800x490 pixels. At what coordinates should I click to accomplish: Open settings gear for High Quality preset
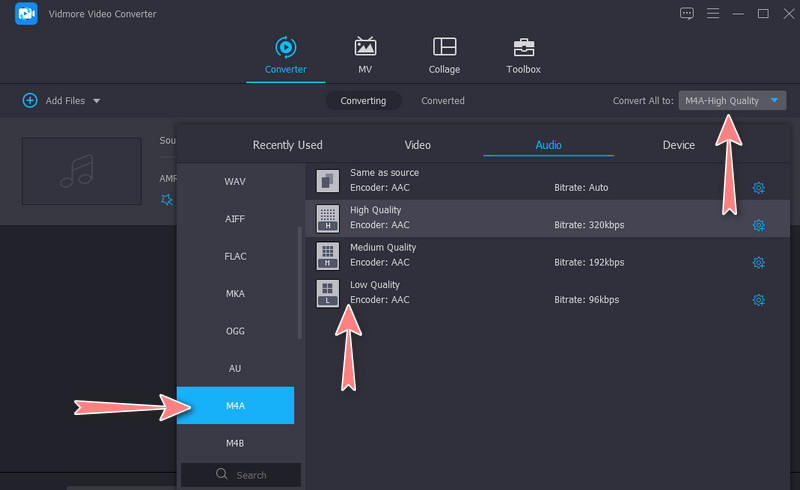(x=758, y=225)
